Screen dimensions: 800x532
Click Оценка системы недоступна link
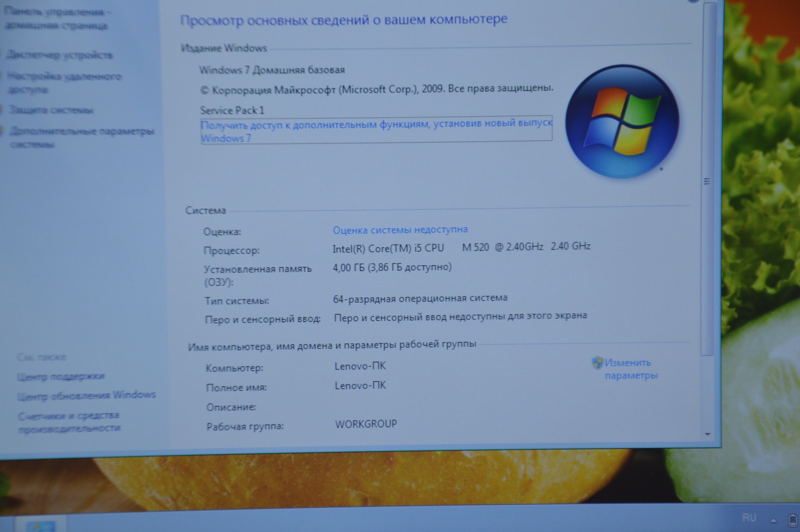400,230
